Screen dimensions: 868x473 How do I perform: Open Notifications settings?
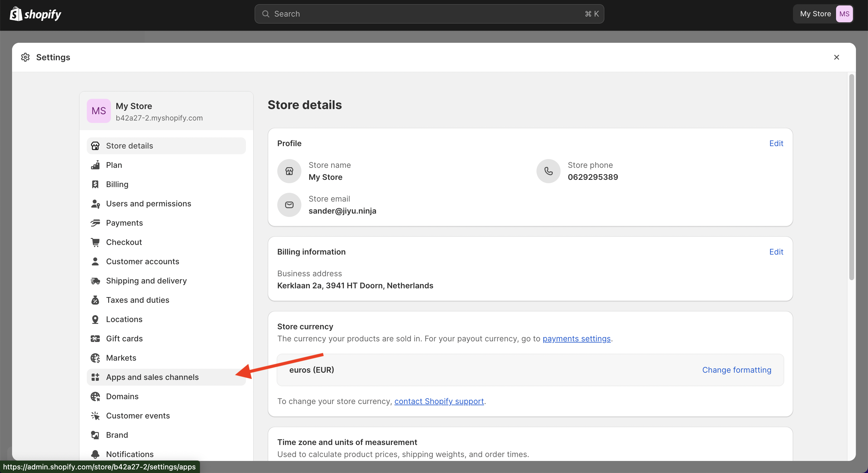(x=166, y=454)
